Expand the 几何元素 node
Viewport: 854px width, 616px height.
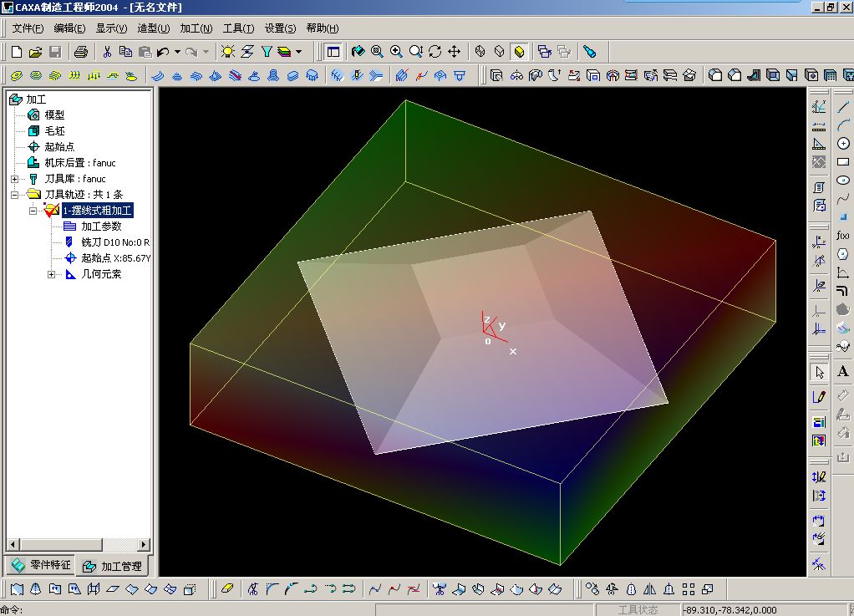(x=51, y=274)
